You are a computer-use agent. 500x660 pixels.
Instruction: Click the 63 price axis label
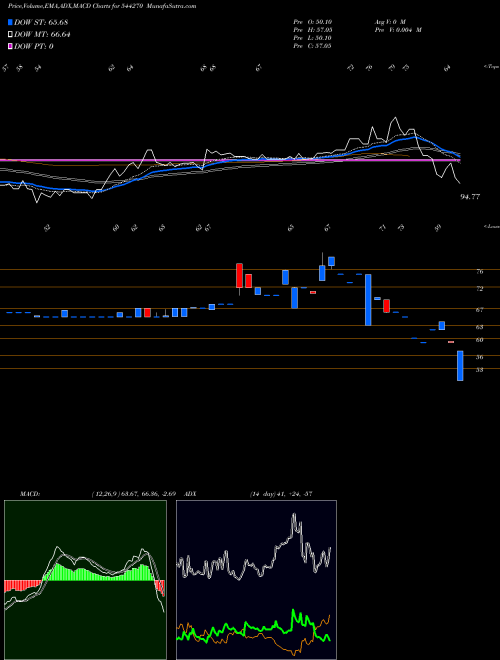[479, 327]
